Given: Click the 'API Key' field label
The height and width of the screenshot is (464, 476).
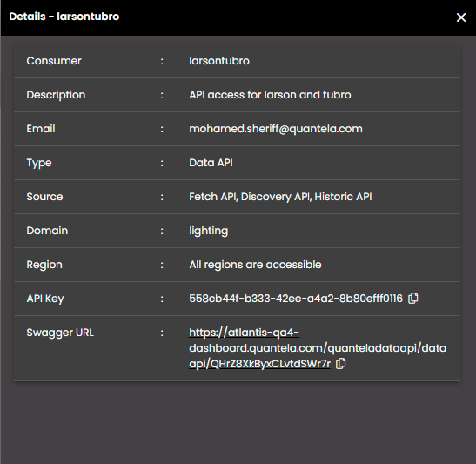Looking at the screenshot, I should coord(45,299).
